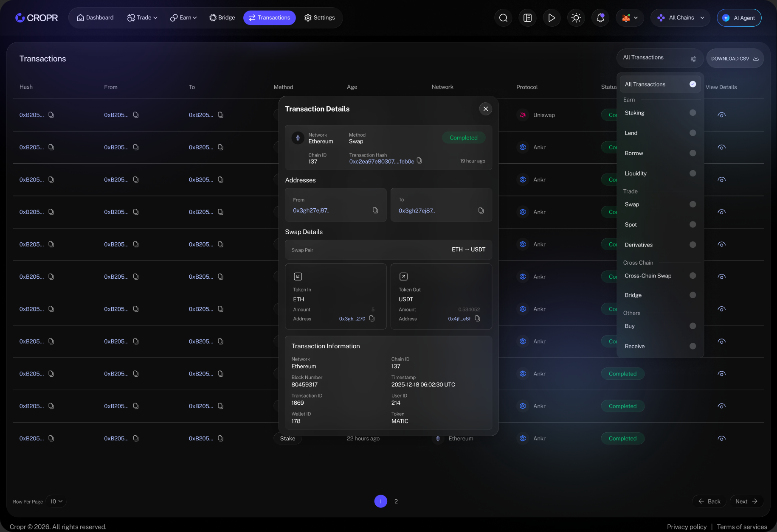777x532 pixels.
Task: Open the All Chains selector
Action: coord(681,18)
